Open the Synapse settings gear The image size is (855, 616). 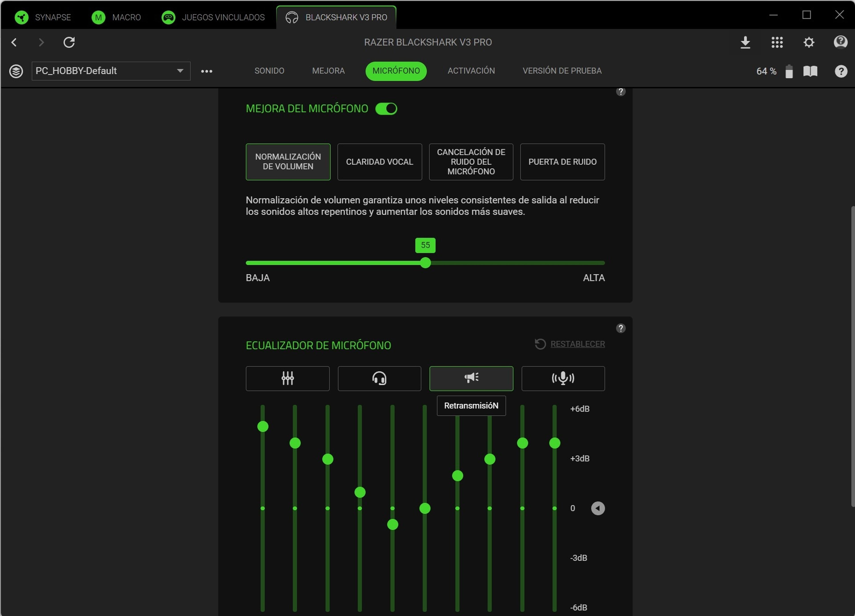point(809,42)
